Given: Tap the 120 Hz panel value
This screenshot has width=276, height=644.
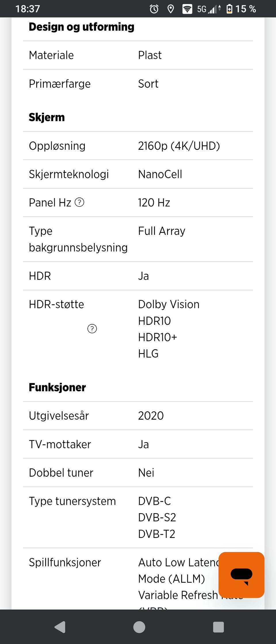Looking at the screenshot, I should coord(154,203).
